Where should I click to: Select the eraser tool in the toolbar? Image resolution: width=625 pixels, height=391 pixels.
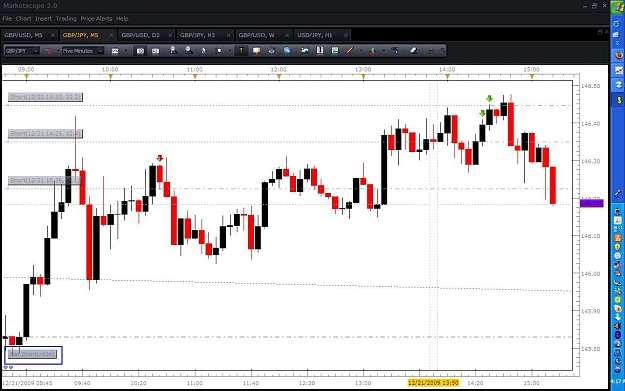click(x=413, y=51)
